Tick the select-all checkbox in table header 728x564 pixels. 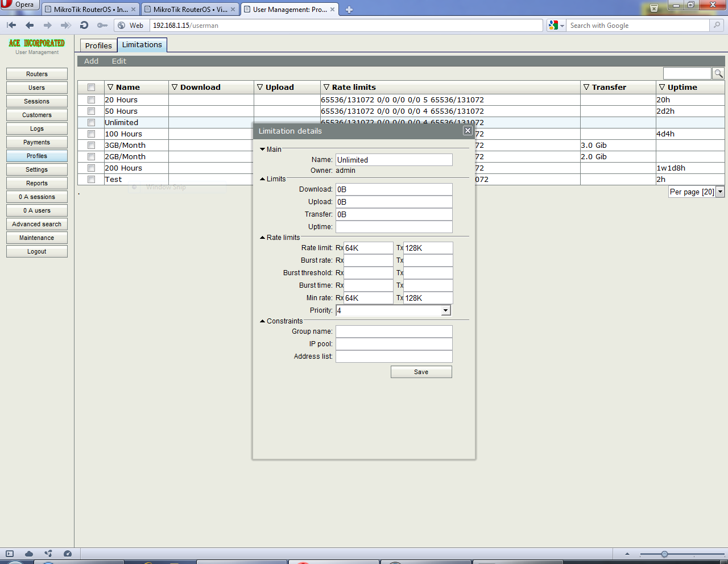(91, 88)
